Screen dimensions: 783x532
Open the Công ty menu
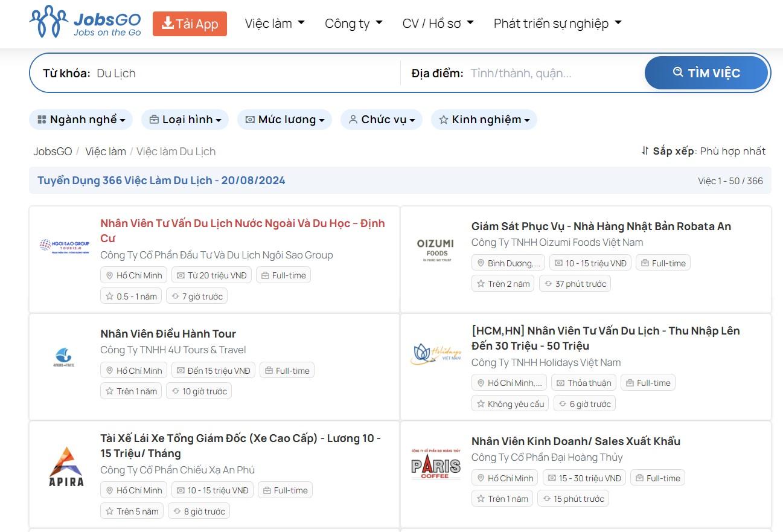(x=354, y=24)
